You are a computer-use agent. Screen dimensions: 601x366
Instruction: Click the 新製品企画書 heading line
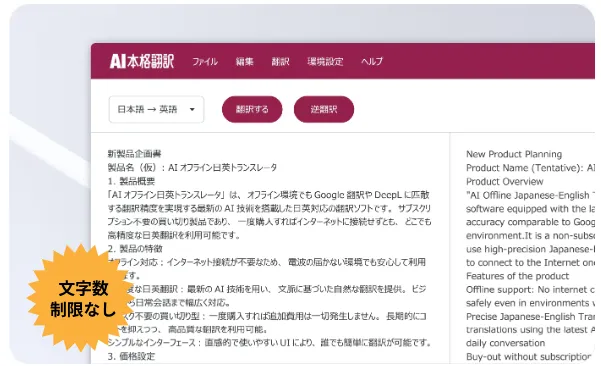coord(135,154)
